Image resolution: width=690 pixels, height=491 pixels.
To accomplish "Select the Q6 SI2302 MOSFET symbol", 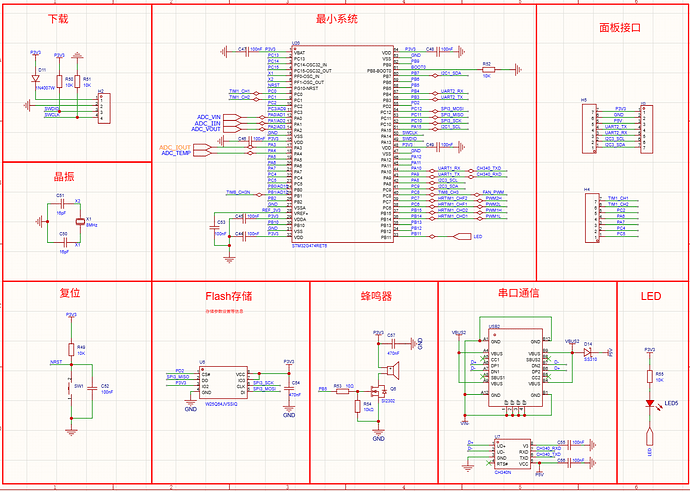I will click(x=378, y=391).
